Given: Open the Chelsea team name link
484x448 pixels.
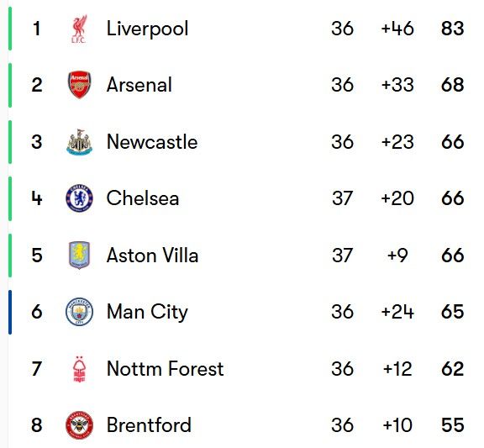Looking at the screenshot, I should pyautogui.click(x=143, y=198).
